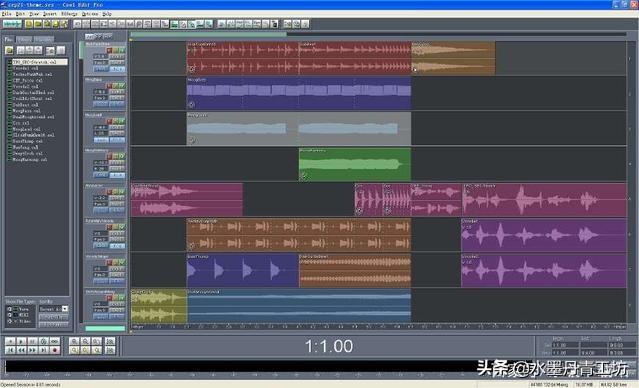639x388 pixels.
Task: Select the Bus tab above the track controls
Action: coord(107,36)
